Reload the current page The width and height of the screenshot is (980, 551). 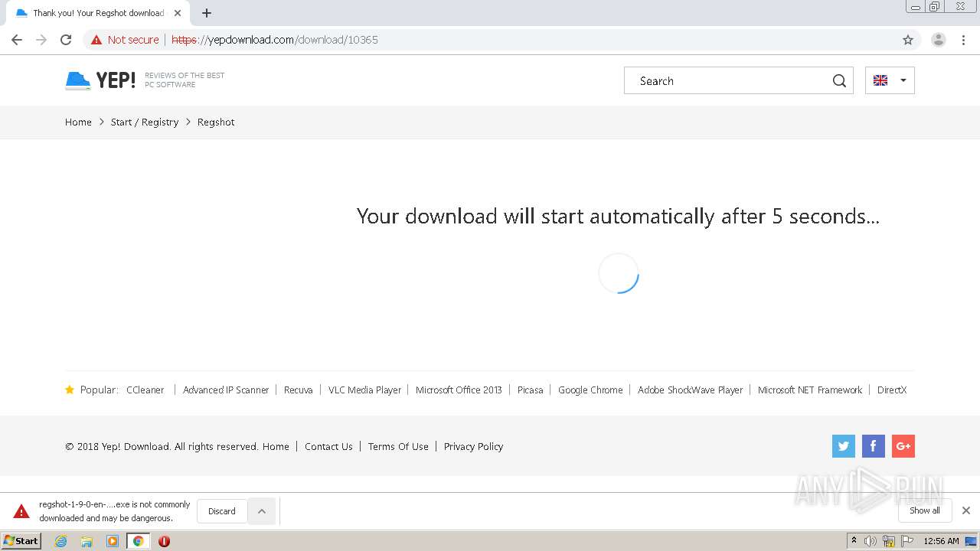point(66,40)
